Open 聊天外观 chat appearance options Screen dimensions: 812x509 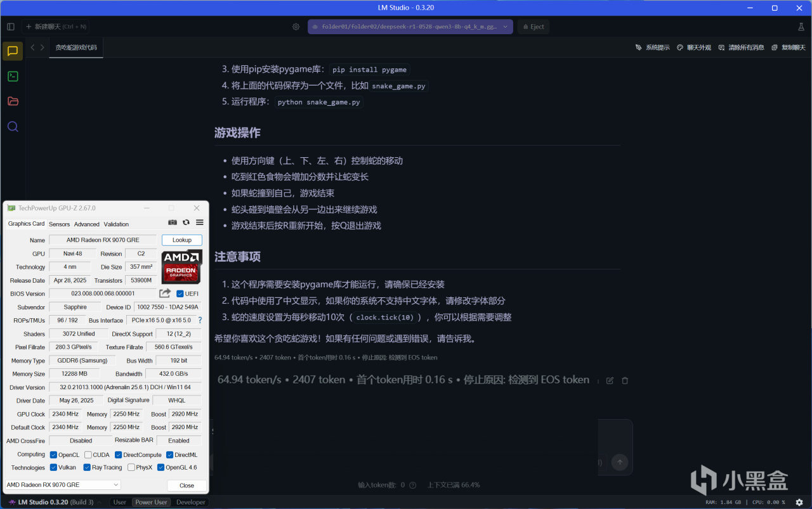[x=693, y=48]
